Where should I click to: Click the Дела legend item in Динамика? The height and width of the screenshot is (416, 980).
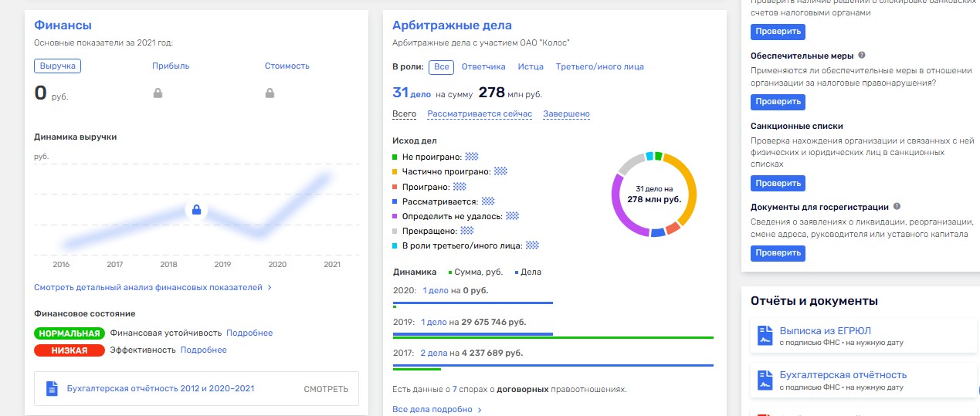527,272
